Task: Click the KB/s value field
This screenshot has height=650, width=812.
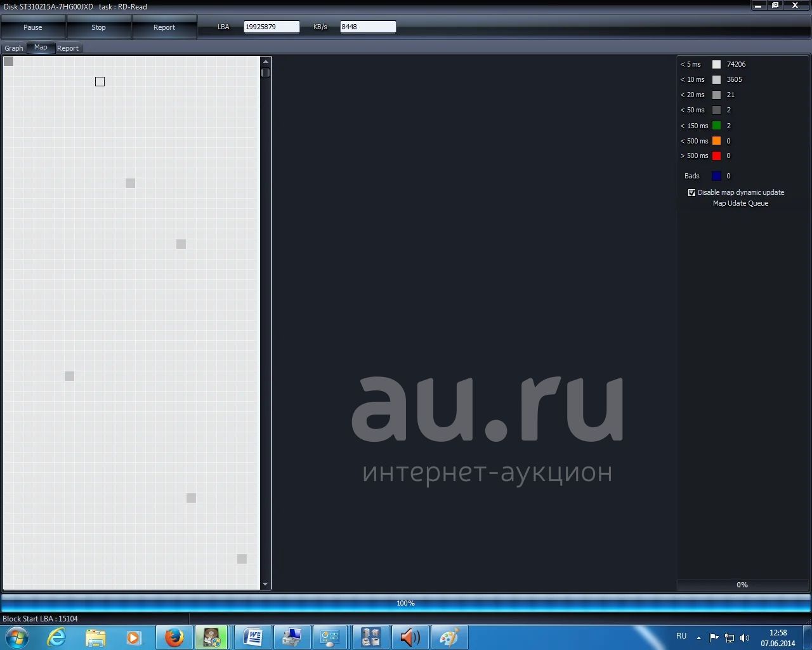Action: [x=368, y=27]
